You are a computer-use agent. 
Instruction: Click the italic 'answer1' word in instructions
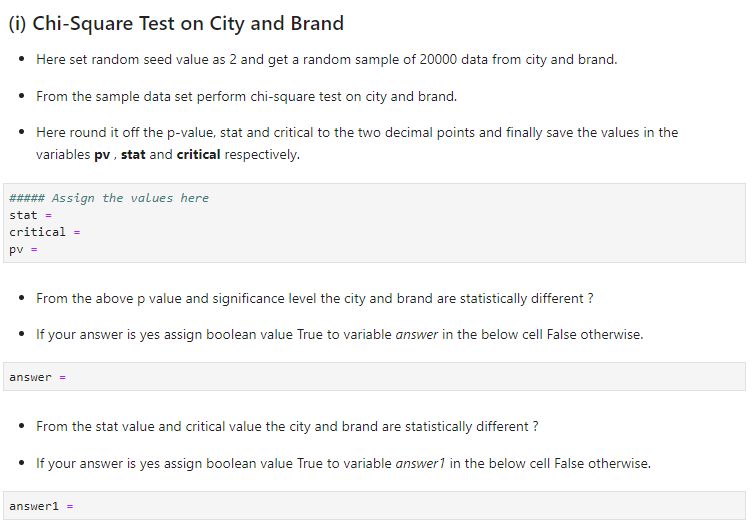click(x=420, y=463)
